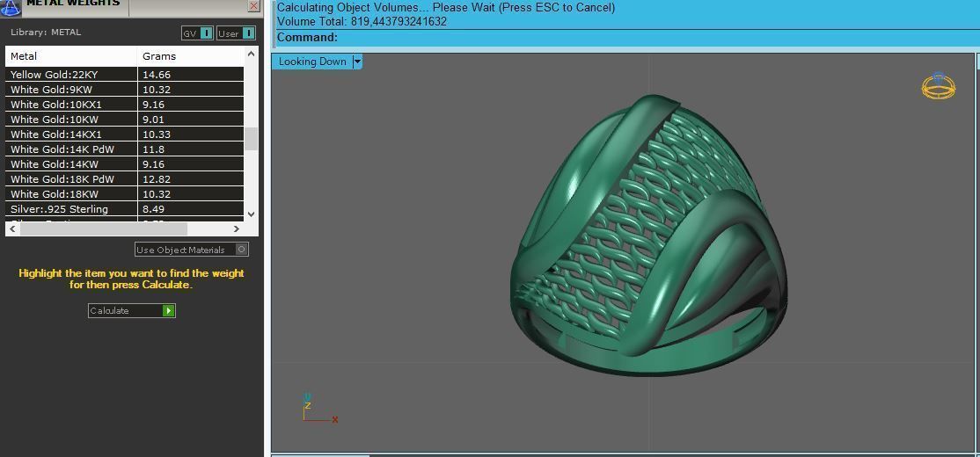Screen dimensions: 980x457
Task: Click the horizontal scroll-left arrow of metal list
Action: click(x=11, y=229)
